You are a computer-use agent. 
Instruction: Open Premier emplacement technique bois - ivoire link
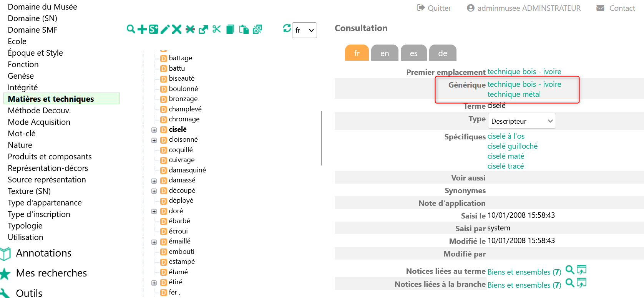[x=524, y=71]
